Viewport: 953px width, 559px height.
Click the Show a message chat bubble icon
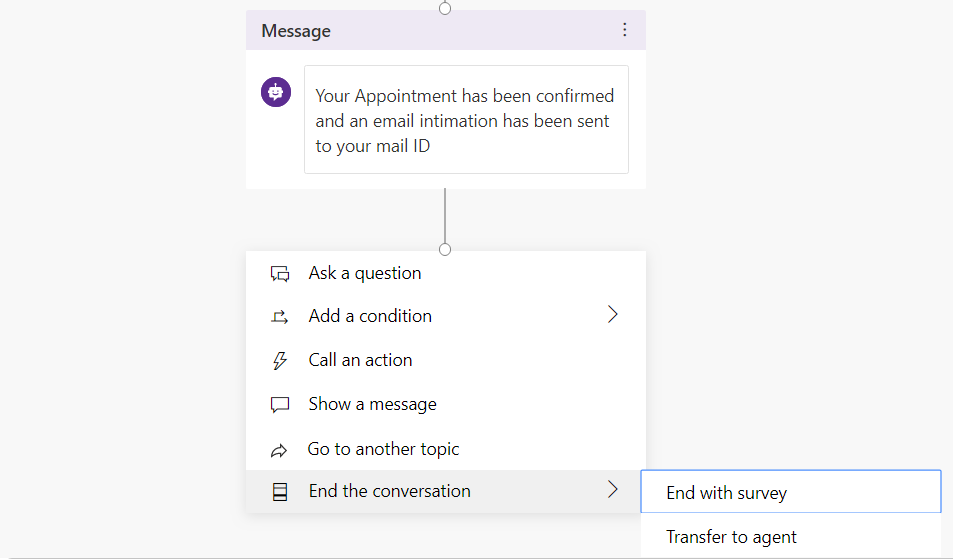(x=280, y=405)
